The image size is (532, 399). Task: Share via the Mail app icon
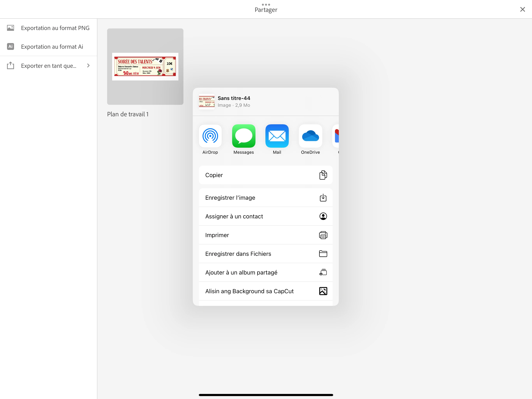(x=277, y=136)
